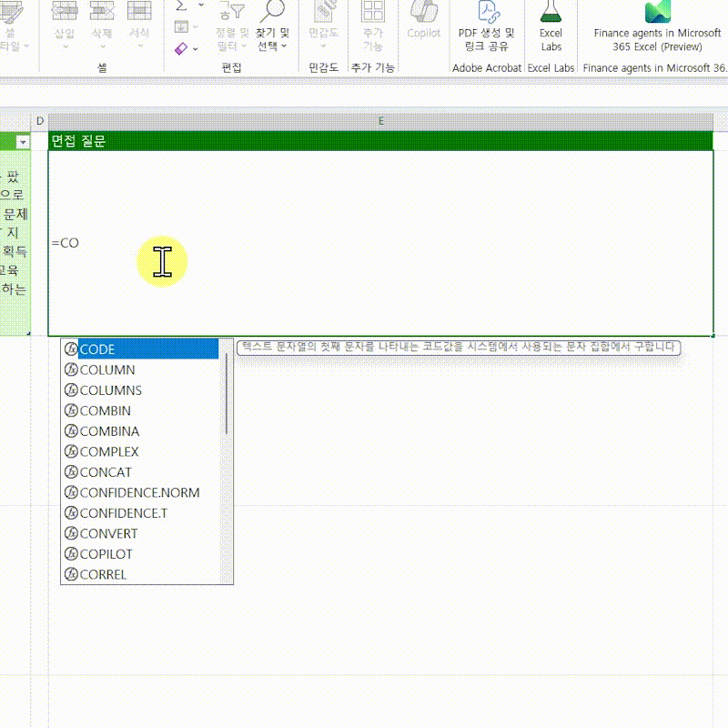Click the column E header
Viewport: 728px width, 728px height.
(x=380, y=121)
